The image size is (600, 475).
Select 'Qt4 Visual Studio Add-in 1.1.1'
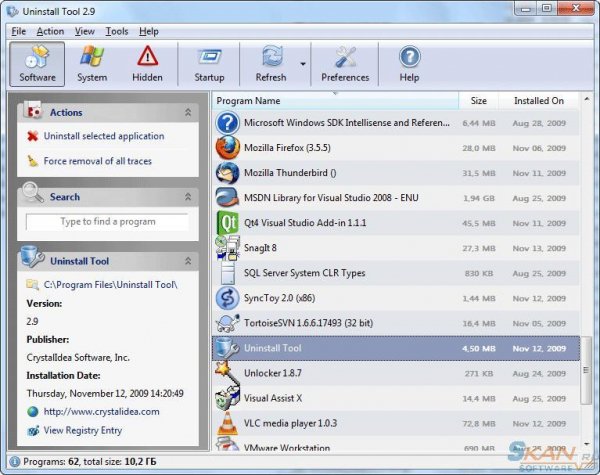(305, 223)
